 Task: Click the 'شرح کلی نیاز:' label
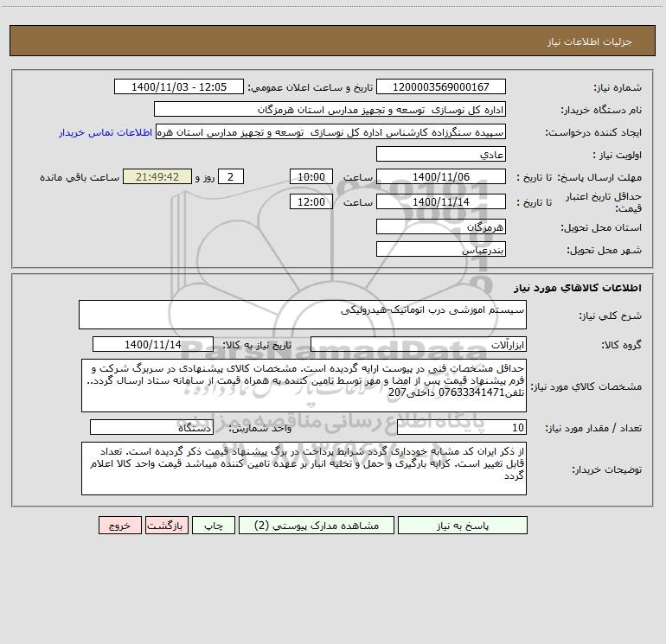point(611,316)
